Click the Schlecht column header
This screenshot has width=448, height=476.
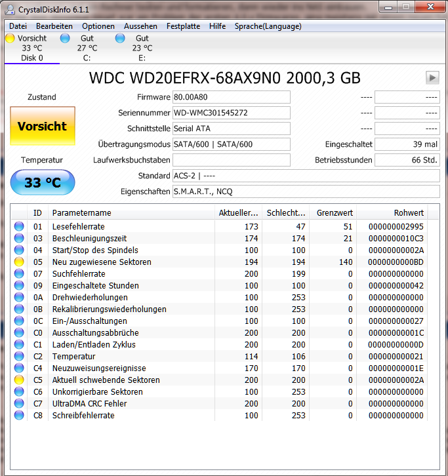286,213
